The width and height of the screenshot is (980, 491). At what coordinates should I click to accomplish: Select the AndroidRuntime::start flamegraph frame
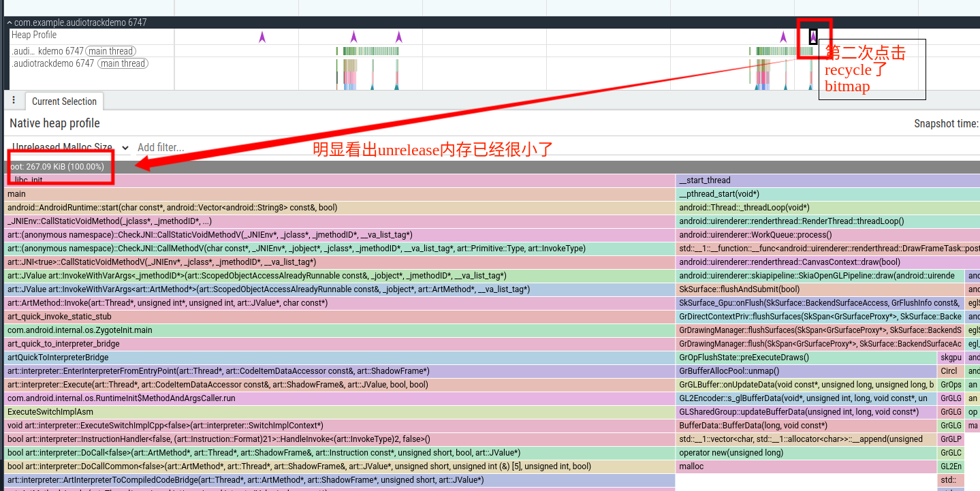click(340, 208)
